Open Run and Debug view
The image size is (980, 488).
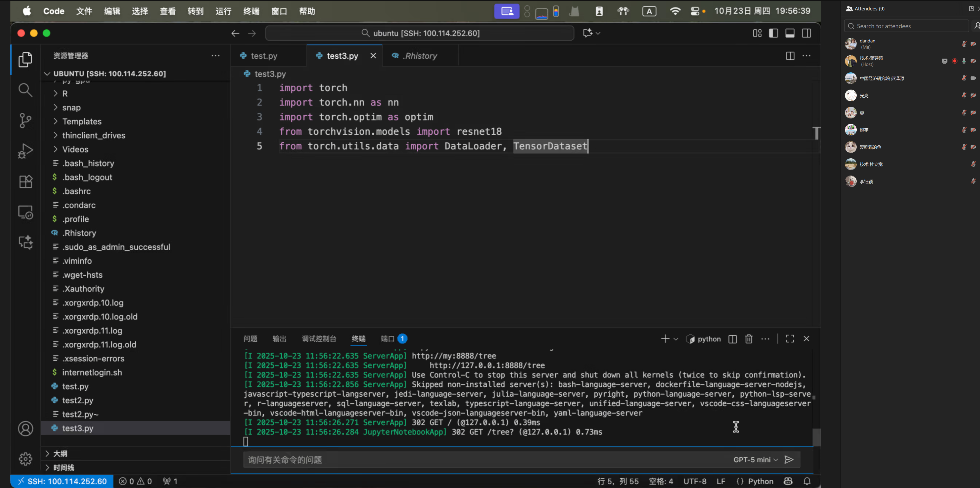tap(25, 151)
